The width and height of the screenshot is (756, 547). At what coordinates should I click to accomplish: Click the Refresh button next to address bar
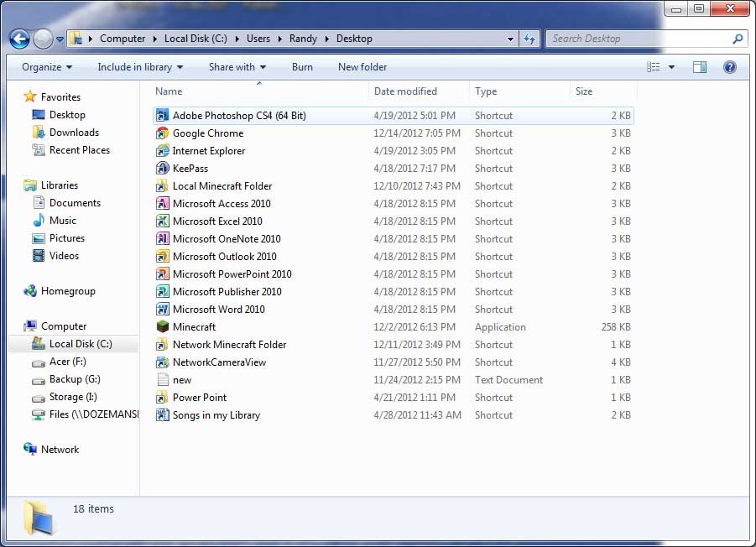click(529, 39)
